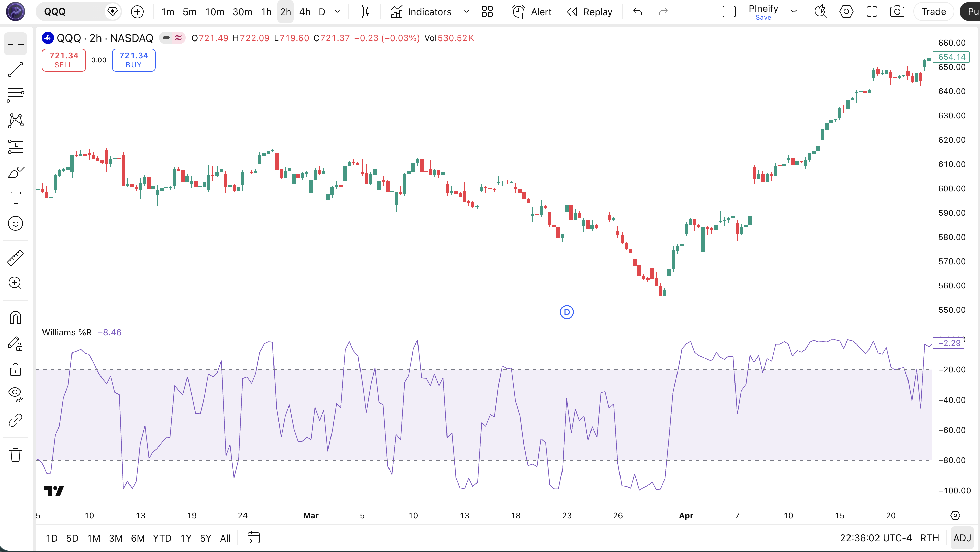This screenshot has height=552, width=980.
Task: Click the 721.34 SELL button
Action: tap(63, 60)
